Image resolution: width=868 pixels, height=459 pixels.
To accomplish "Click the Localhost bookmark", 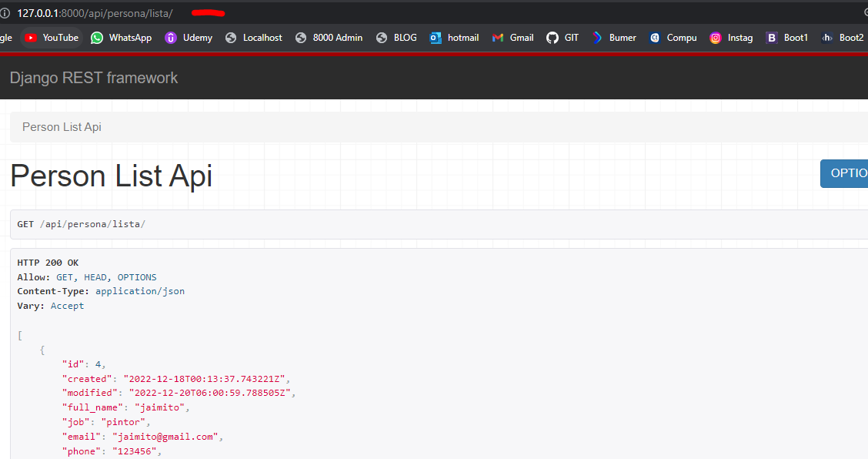I will click(254, 38).
